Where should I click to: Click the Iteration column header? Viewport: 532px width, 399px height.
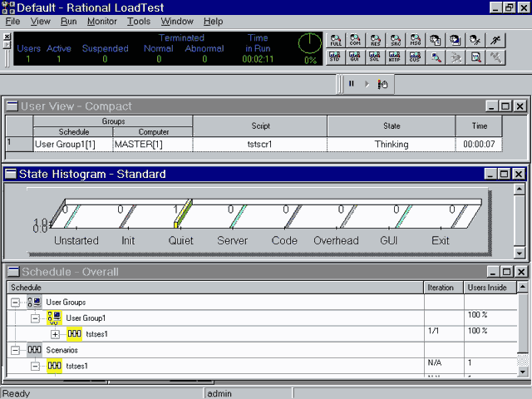click(x=444, y=288)
